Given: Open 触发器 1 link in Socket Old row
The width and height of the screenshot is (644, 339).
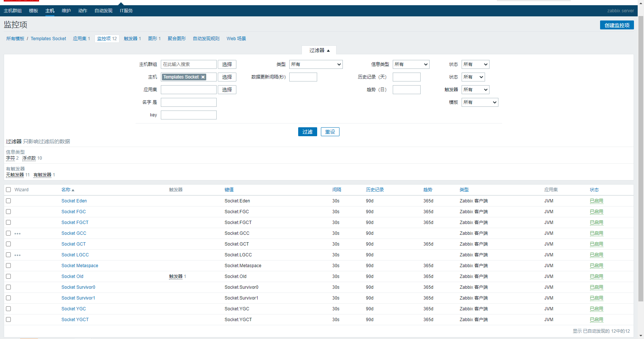Looking at the screenshot, I should click(x=176, y=276).
